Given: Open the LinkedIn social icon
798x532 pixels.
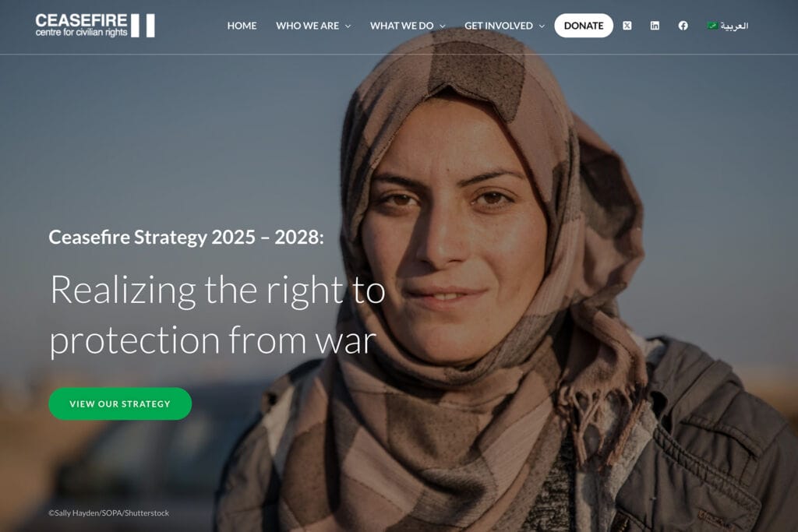Looking at the screenshot, I should coord(655,26).
